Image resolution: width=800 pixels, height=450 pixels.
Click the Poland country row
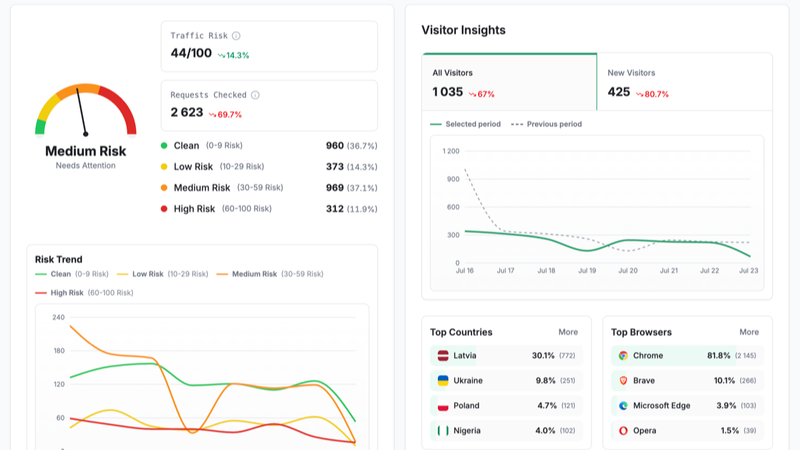(x=506, y=406)
